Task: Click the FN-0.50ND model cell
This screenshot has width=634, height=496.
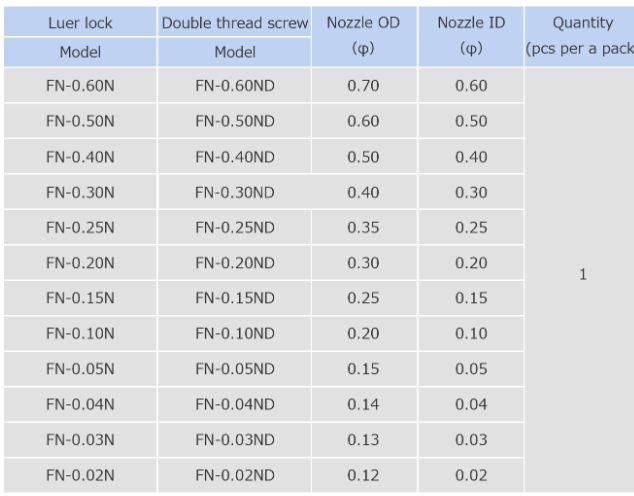Action: tap(235, 121)
